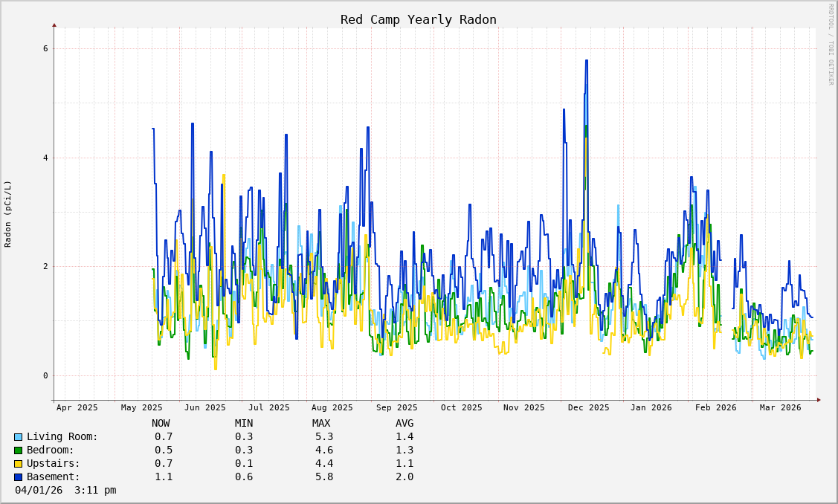This screenshot has height=504, width=838.
Task: Click the 'Dec 2025' x-axis label
Action: click(x=588, y=407)
